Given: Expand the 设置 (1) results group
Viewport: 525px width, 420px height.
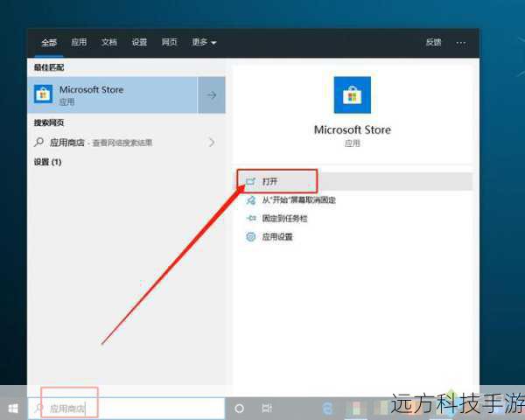Looking at the screenshot, I should (47, 162).
